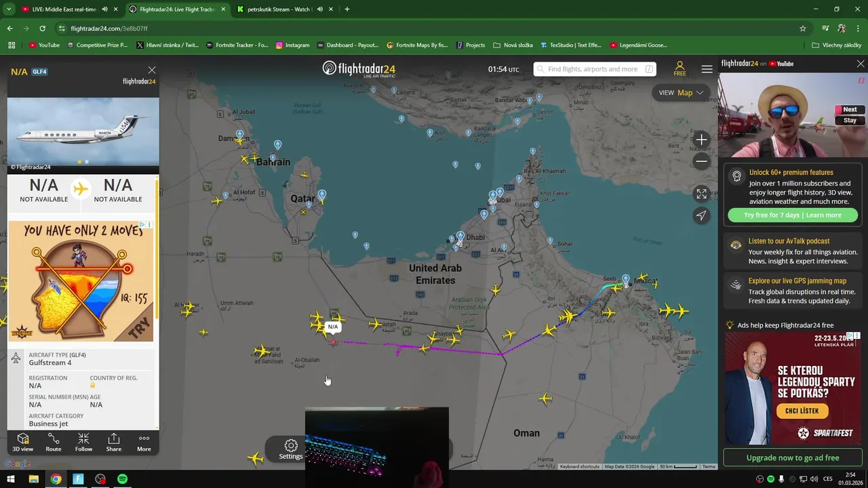Go back to the previous page
The image size is (868, 488).
(x=9, y=28)
